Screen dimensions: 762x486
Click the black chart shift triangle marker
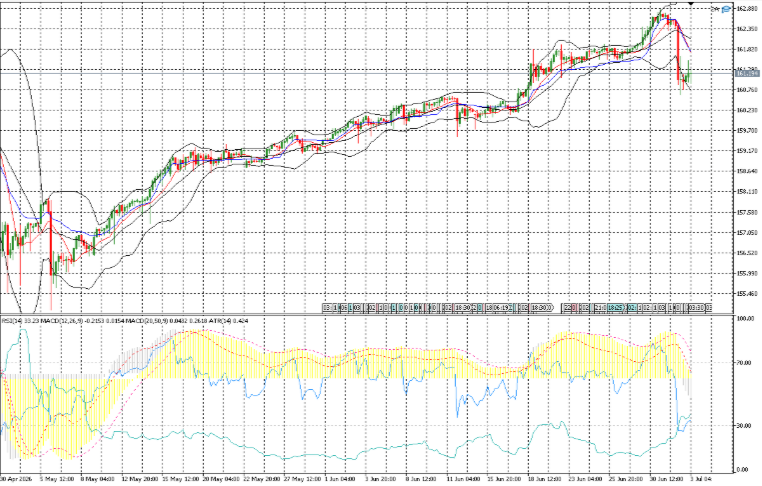click(x=691, y=3)
